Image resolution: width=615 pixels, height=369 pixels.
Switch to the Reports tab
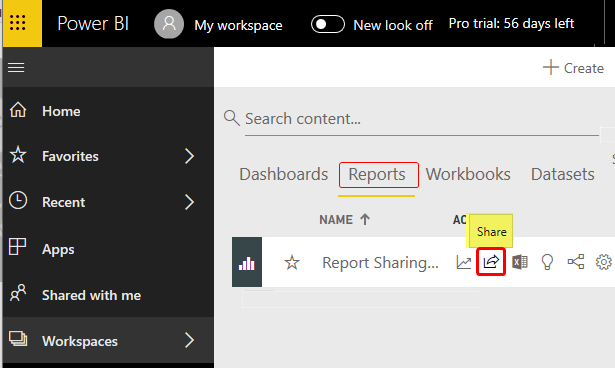tap(377, 175)
